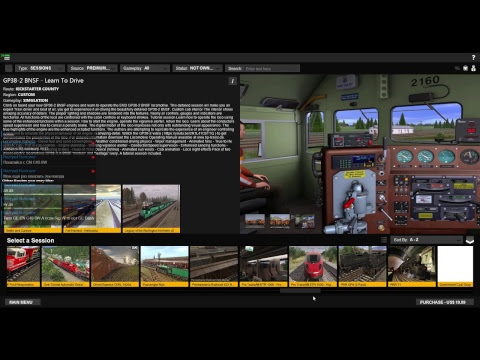Click the MAIN MENU button

pyautogui.click(x=23, y=302)
